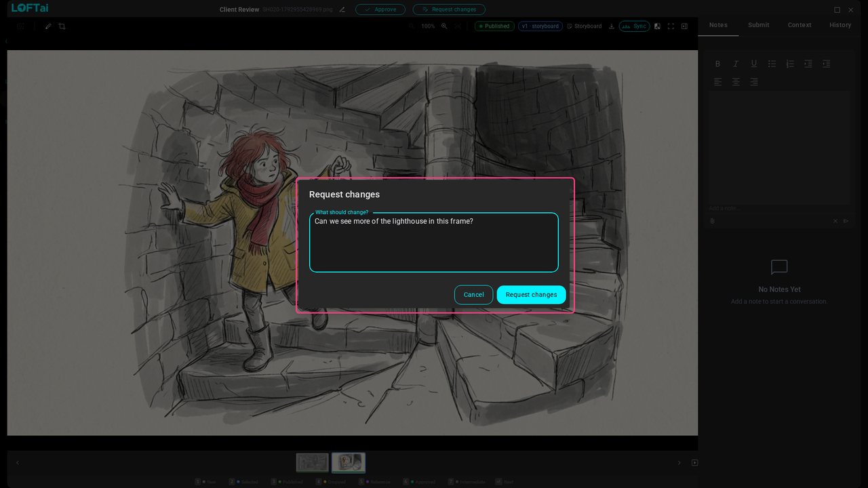Viewport: 868px width, 488px height.
Task: Toggle underline formatting in notes
Action: tap(753, 64)
